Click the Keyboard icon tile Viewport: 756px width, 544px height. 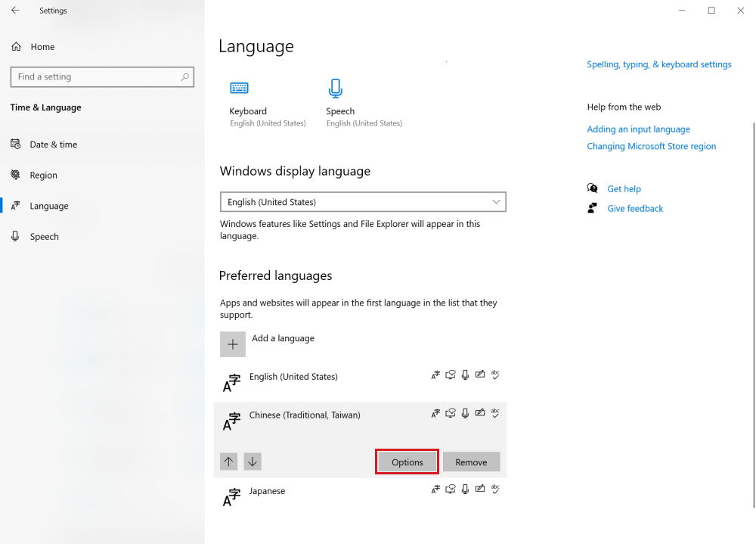coord(239,88)
